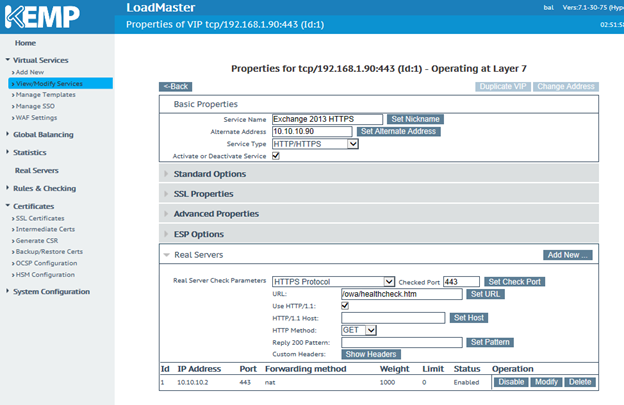Expand ESP Options section
Image resolution: width=624 pixels, height=405 pixels.
[x=379, y=234]
